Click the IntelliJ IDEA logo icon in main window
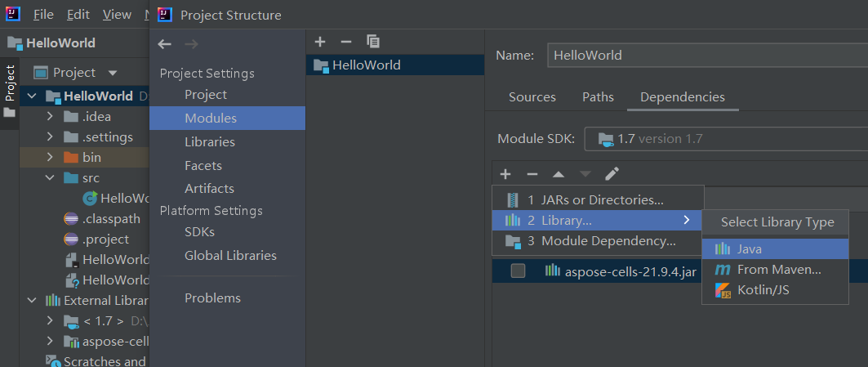The height and width of the screenshot is (367, 868). (12, 14)
